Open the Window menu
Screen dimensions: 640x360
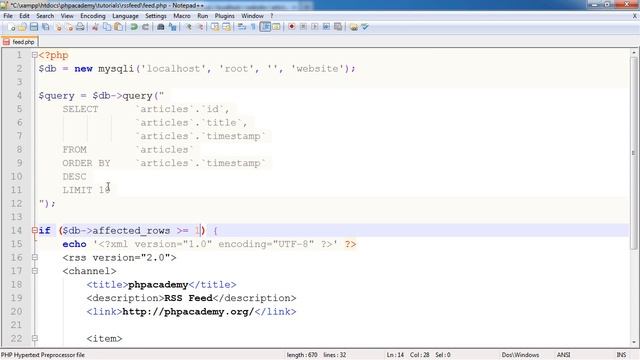252,16
